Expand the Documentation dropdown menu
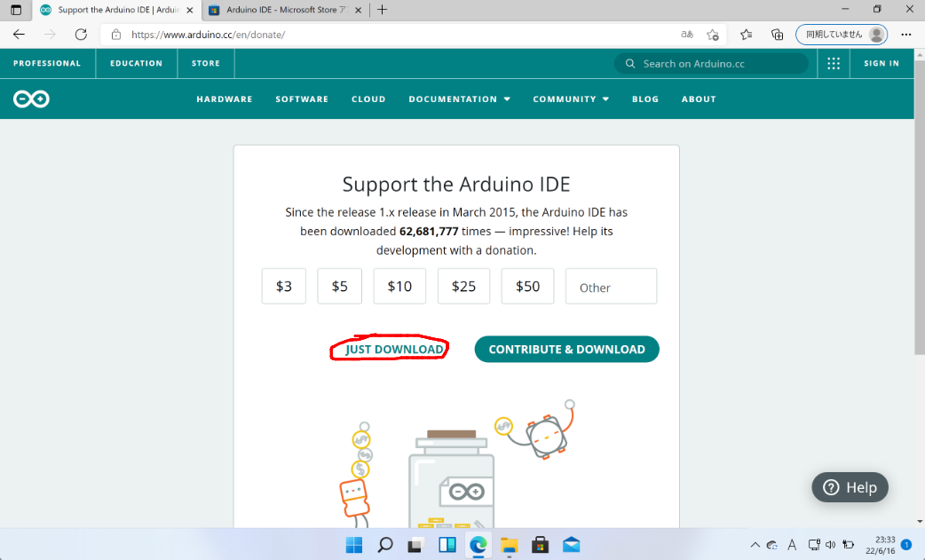Image resolution: width=925 pixels, height=560 pixels. [459, 99]
